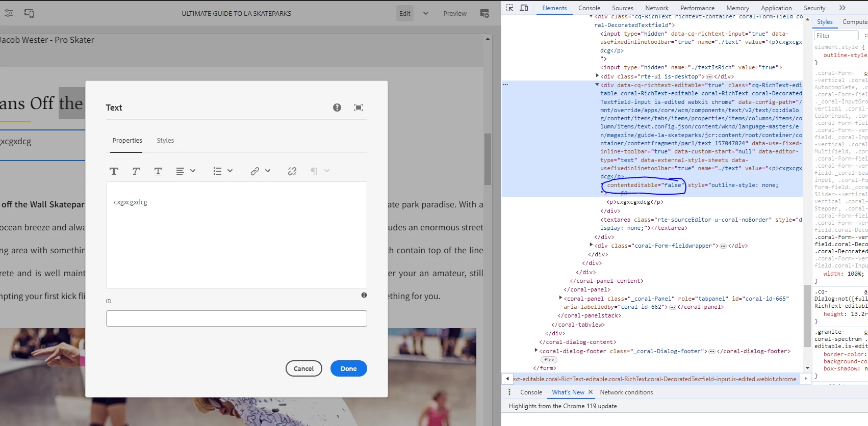Screen dimensions: 868x426
Task: Click into the rich text editor area
Action: tap(237, 235)
